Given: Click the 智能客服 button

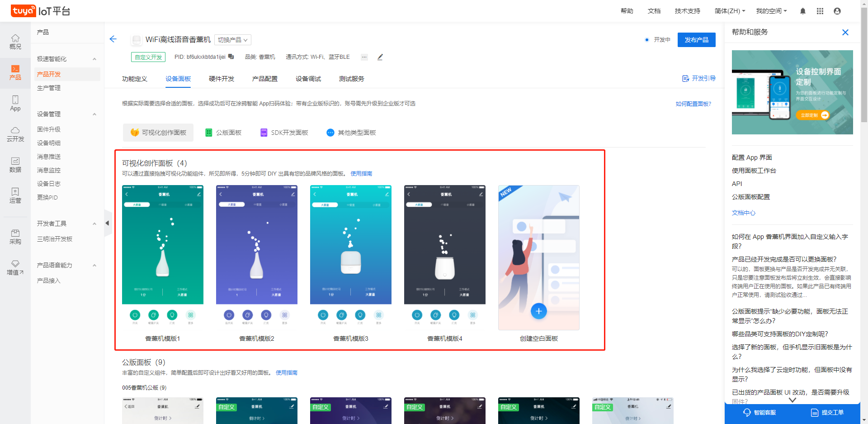Looking at the screenshot, I should pyautogui.click(x=760, y=412).
